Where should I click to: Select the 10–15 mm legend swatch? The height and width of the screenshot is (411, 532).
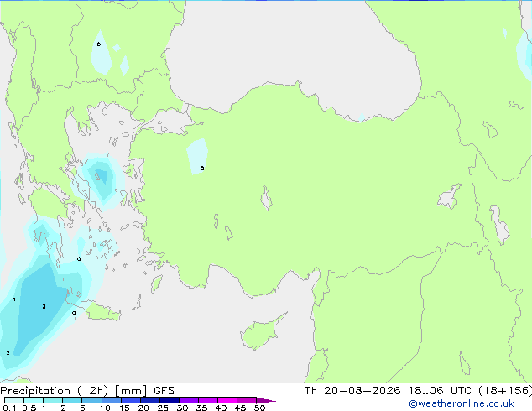[111, 400]
